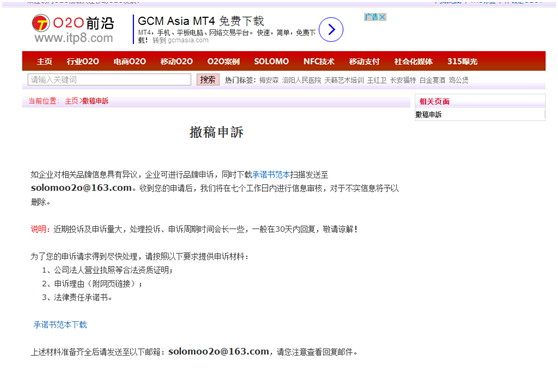
Task: Click the 承诺书范本下载 download link
Action: [60, 325]
